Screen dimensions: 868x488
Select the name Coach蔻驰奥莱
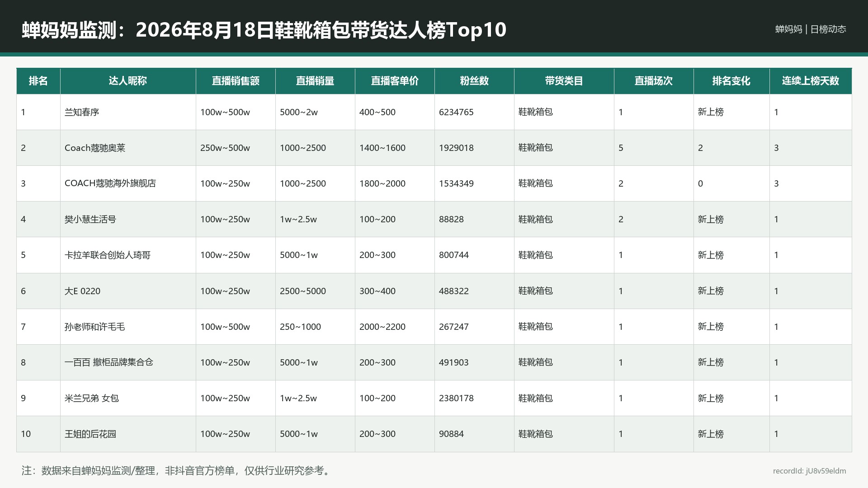click(95, 148)
